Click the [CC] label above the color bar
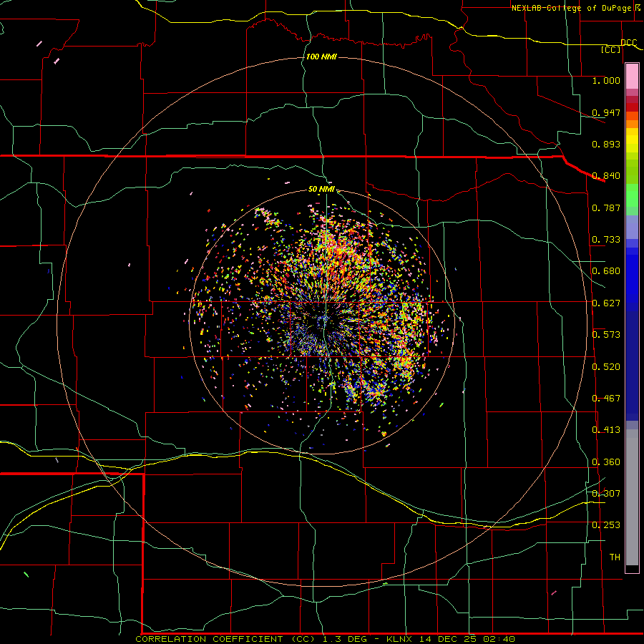644x644 pixels. [610, 49]
